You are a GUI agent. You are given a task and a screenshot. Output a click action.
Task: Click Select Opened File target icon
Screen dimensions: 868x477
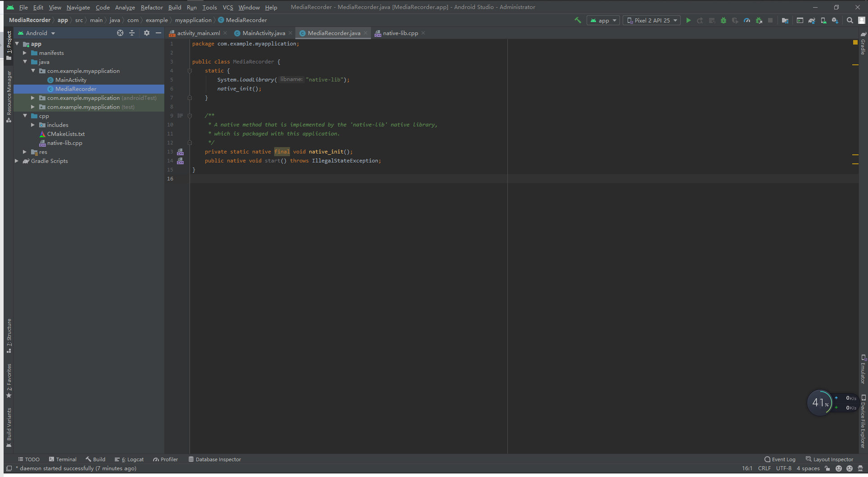pos(120,33)
